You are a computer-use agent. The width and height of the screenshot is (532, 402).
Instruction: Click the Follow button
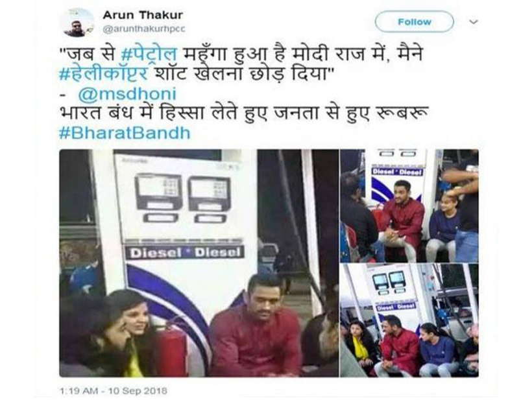(x=414, y=21)
